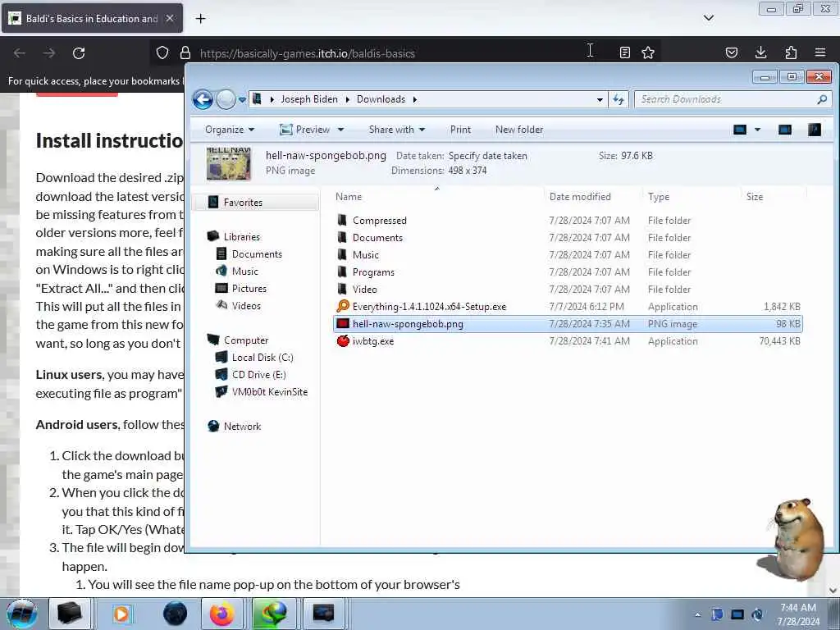Screen dimensions: 840x630
Task: Click the Explorer forward arrow button
Action: point(226,99)
